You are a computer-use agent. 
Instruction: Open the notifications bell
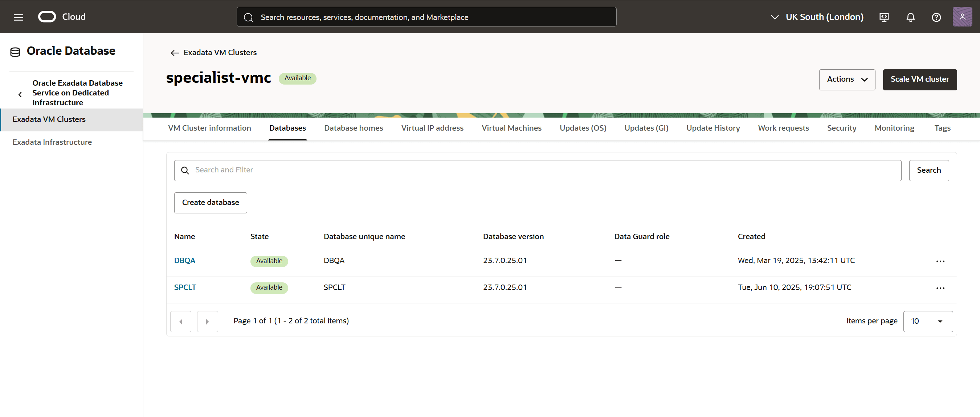coord(910,17)
